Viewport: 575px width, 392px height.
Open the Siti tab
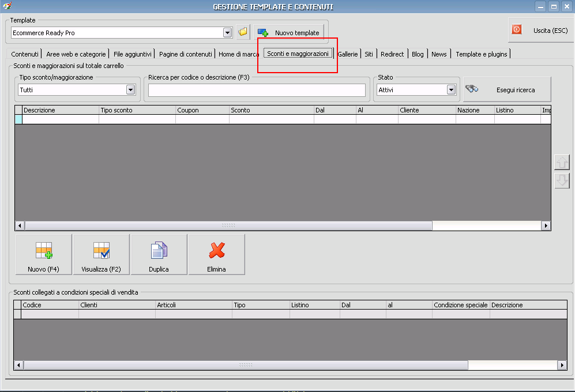[369, 54]
